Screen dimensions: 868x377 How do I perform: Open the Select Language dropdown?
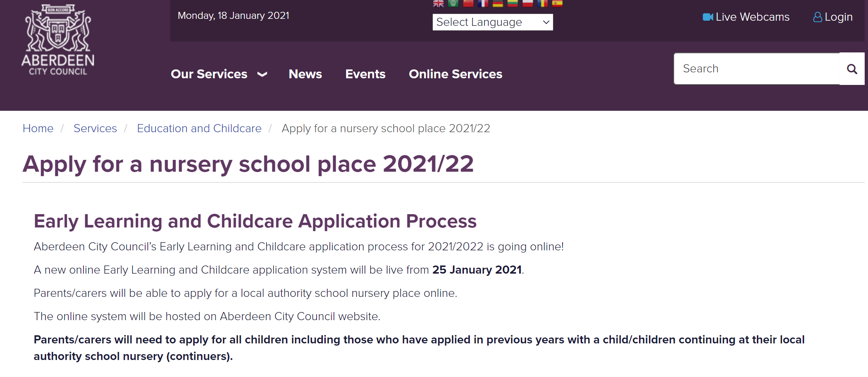pyautogui.click(x=493, y=22)
